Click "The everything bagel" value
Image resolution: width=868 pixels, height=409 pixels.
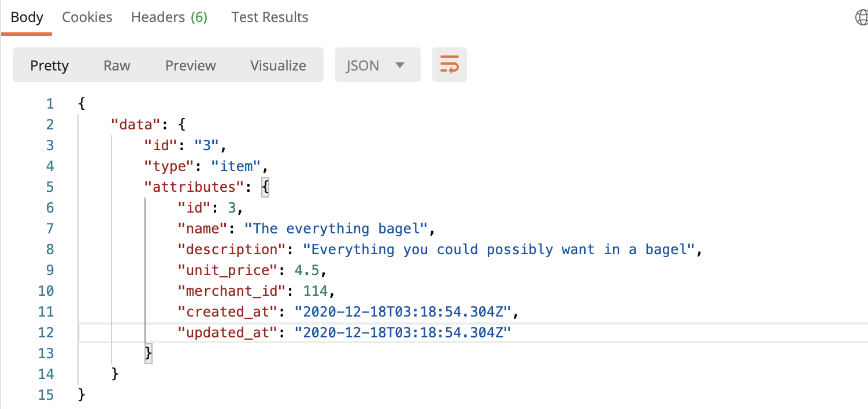pyautogui.click(x=335, y=229)
